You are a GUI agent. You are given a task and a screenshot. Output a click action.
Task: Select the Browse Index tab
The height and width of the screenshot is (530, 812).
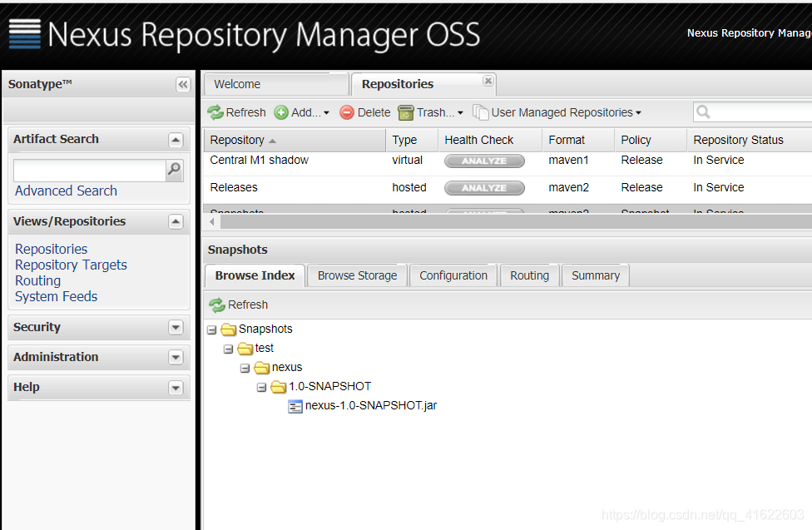pyautogui.click(x=255, y=275)
